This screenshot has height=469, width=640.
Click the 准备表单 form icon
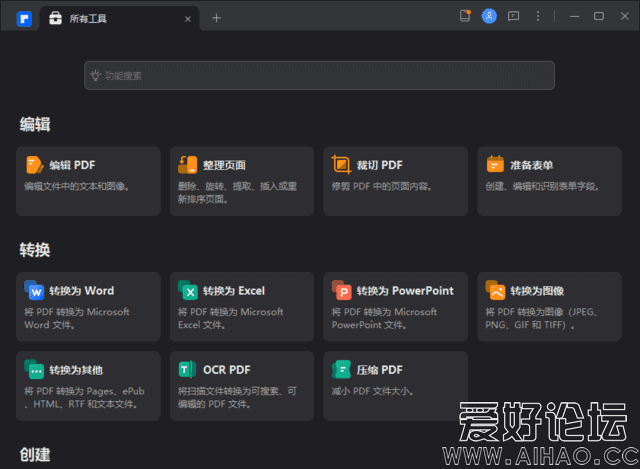[495, 164]
